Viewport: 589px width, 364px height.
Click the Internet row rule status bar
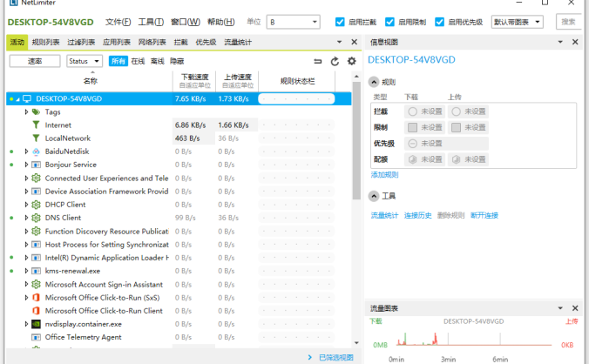(x=296, y=125)
